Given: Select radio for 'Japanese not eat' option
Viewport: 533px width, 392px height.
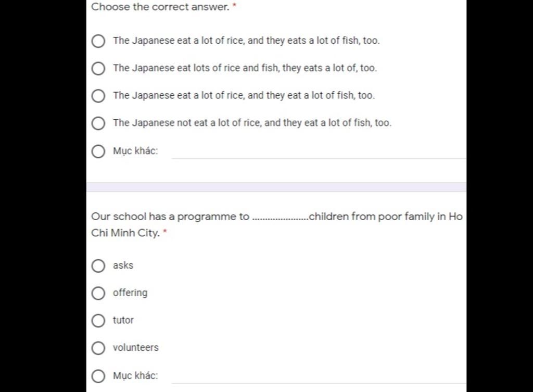Looking at the screenshot, I should (x=98, y=123).
